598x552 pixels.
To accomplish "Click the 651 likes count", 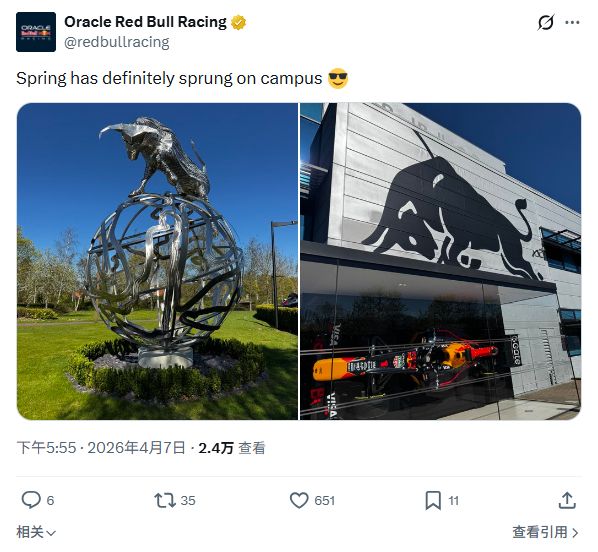I will tap(325, 501).
